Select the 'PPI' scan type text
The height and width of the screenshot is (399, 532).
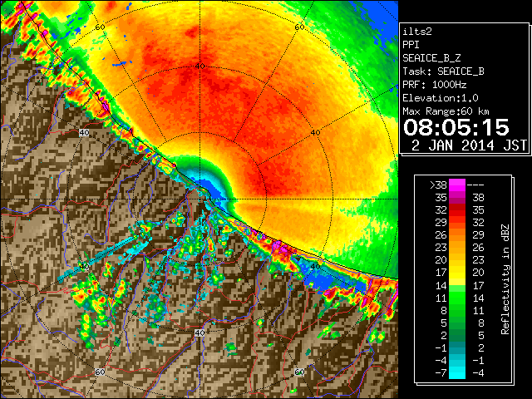point(411,45)
